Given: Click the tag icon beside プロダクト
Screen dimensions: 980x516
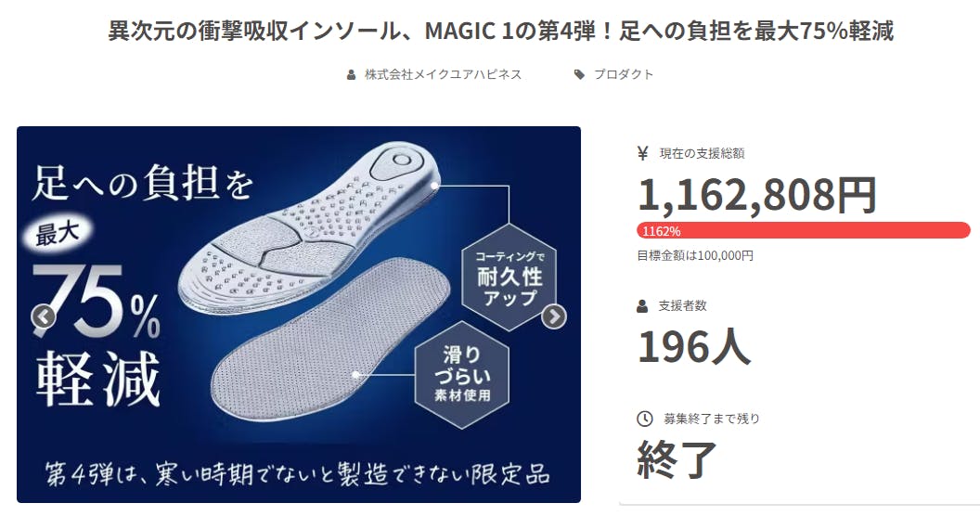Looking at the screenshot, I should [579, 75].
